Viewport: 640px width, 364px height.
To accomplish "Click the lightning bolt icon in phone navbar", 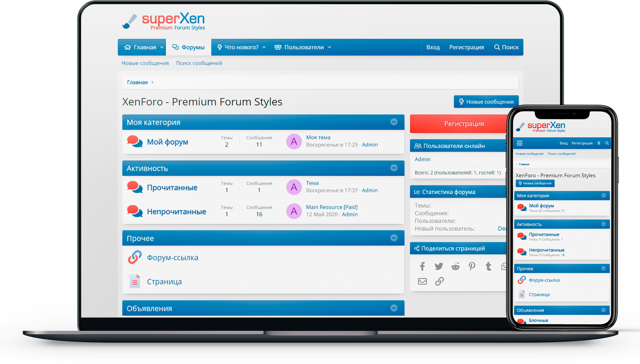I will pyautogui.click(x=599, y=143).
